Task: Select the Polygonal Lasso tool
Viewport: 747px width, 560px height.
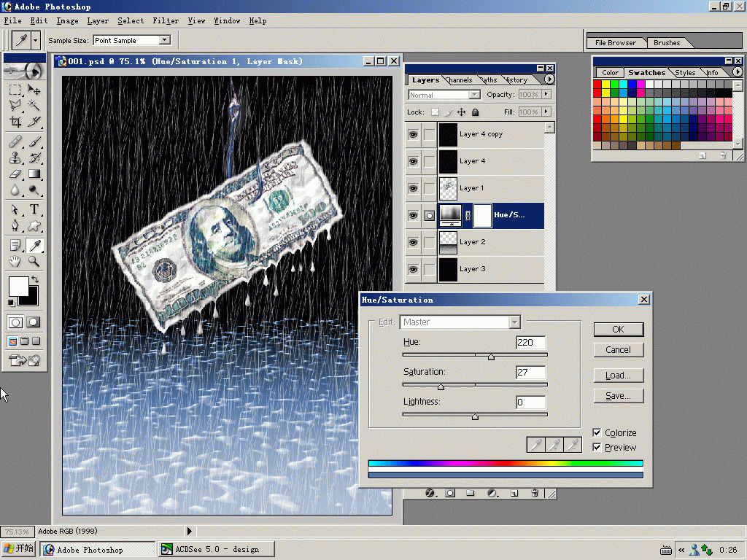Action: click(15, 105)
